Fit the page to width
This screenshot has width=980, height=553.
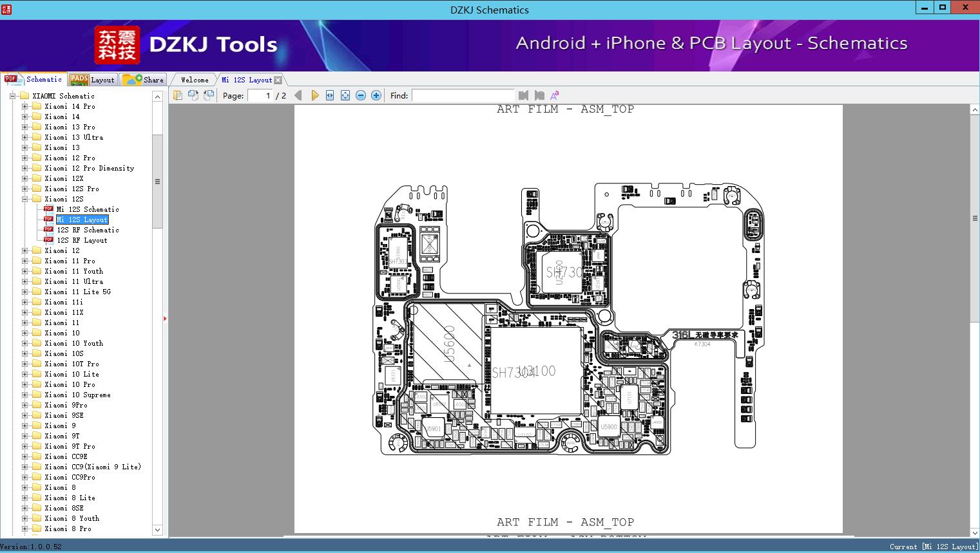coord(330,95)
